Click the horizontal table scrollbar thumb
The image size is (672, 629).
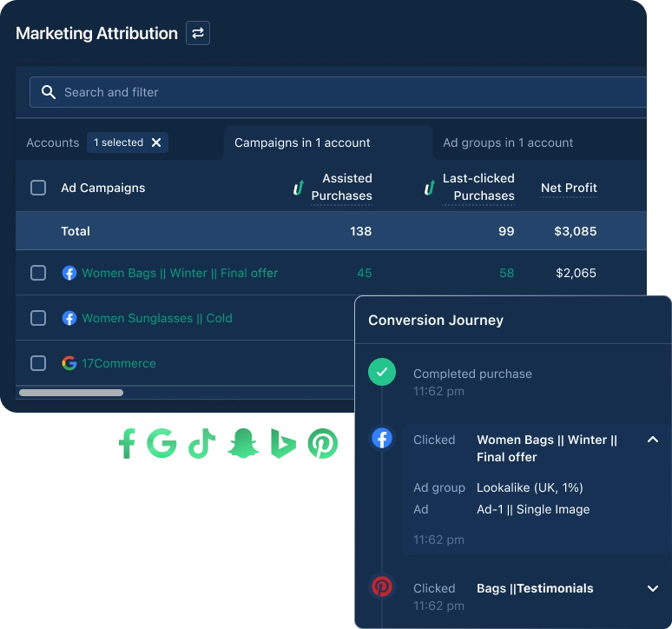coord(71,393)
